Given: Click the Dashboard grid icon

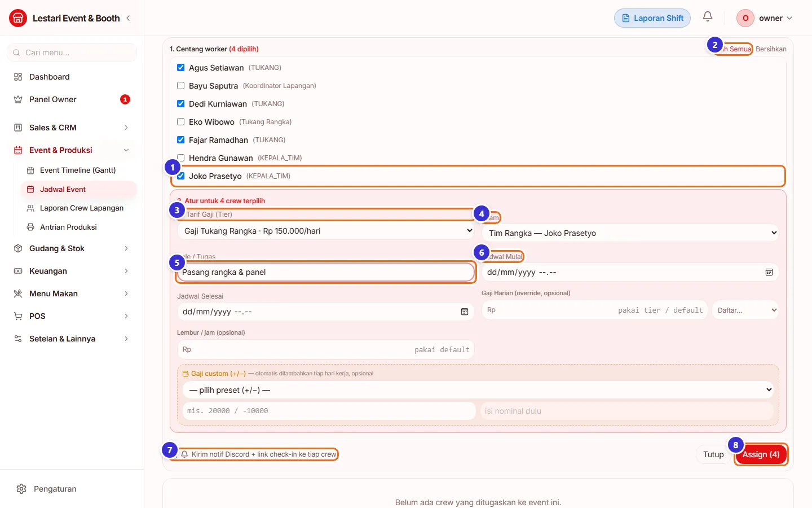Looking at the screenshot, I should coord(18,77).
